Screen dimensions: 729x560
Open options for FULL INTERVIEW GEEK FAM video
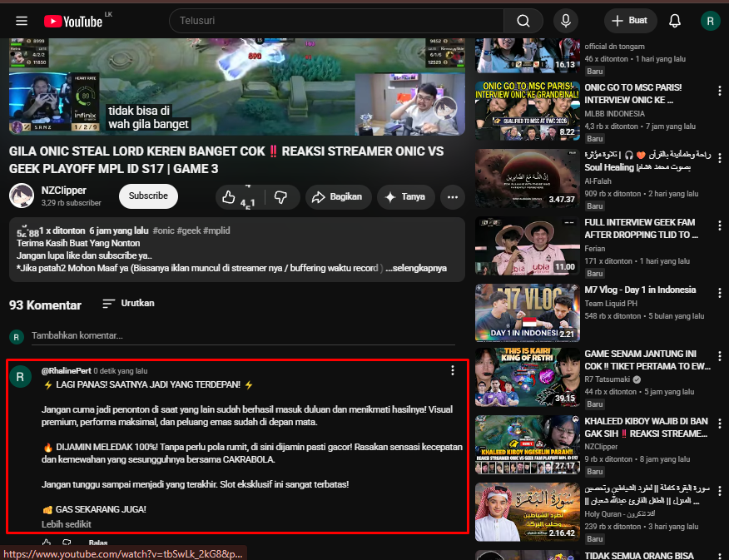[720, 225]
